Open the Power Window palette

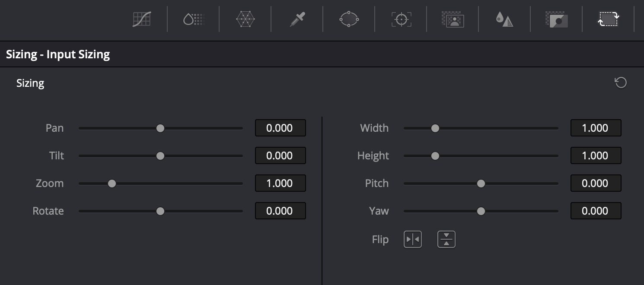[349, 19]
